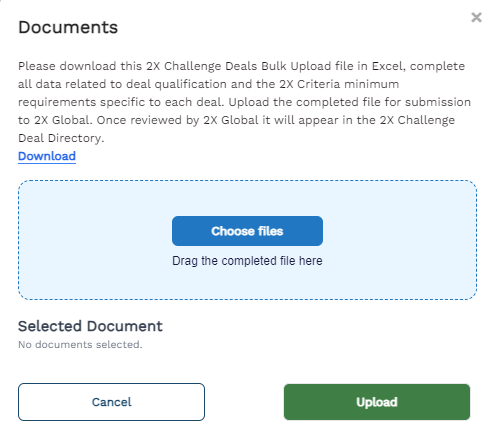This screenshot has height=431, width=493.
Task: Click the Download link for the Excel template
Action: [x=47, y=156]
